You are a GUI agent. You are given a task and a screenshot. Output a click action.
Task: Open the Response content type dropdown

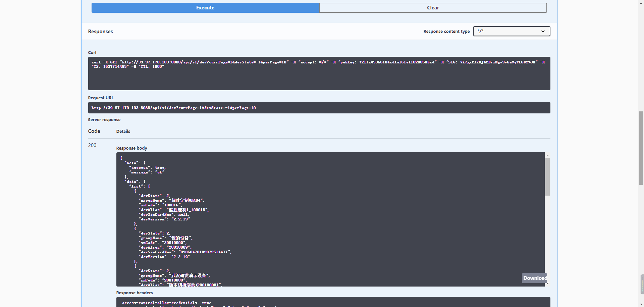512,31
